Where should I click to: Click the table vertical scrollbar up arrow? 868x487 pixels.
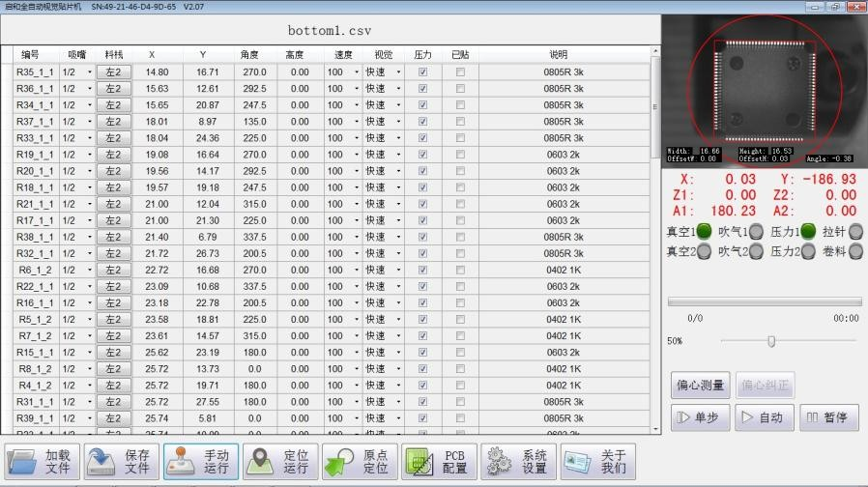pyautogui.click(x=655, y=51)
